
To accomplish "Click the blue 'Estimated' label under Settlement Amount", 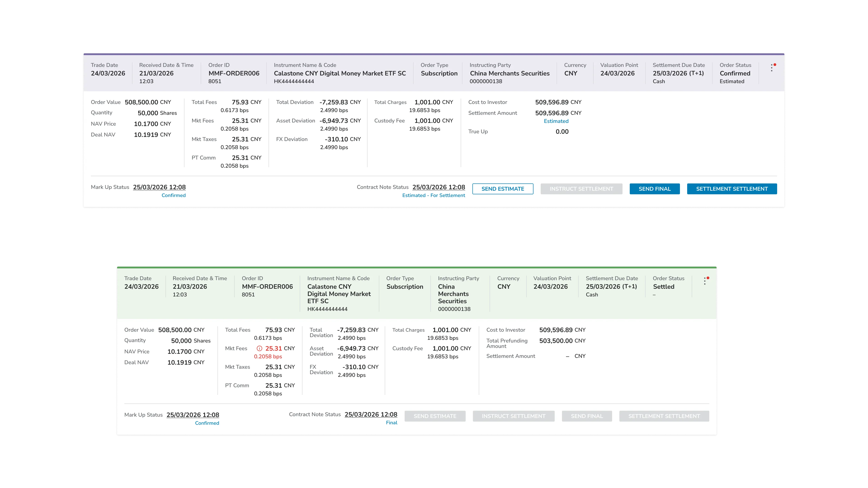I will coord(556,121).
